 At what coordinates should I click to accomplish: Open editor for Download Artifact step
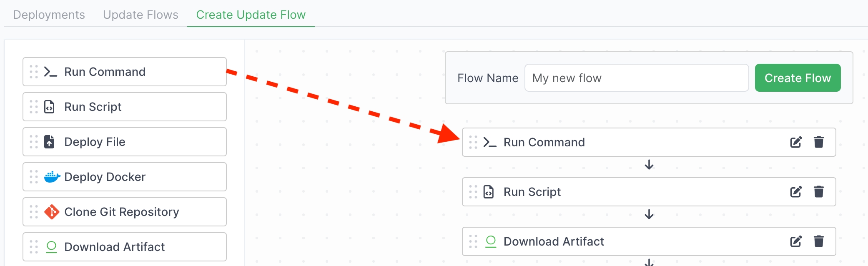(795, 241)
